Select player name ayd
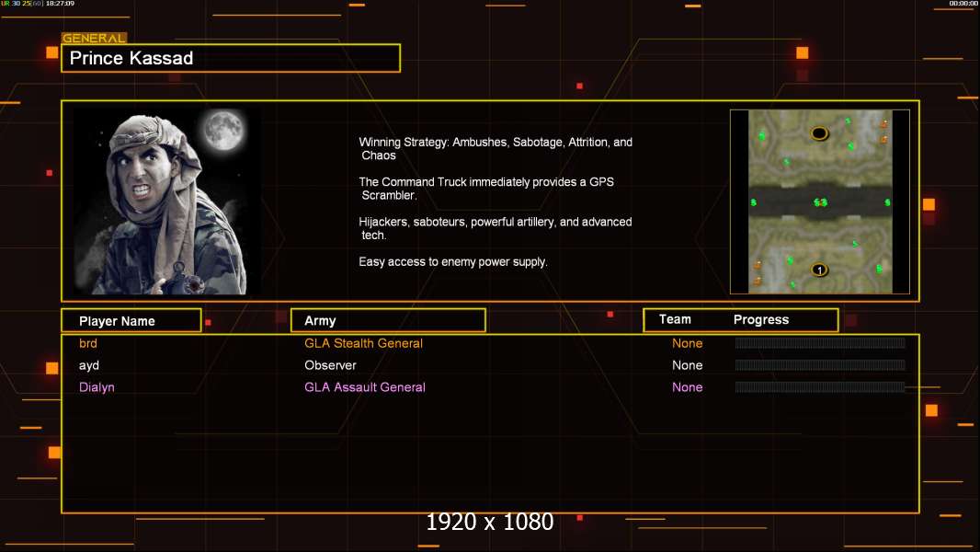This screenshot has width=980, height=552. (89, 365)
